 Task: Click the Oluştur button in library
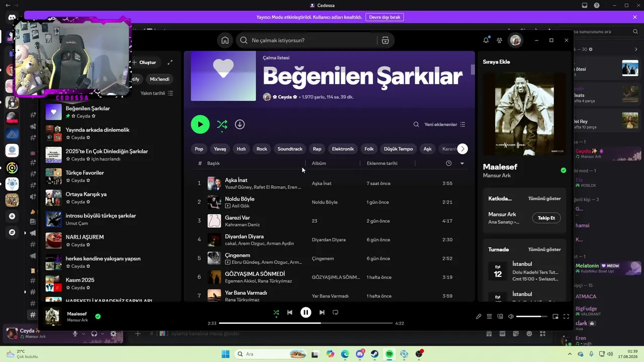pyautogui.click(x=144, y=62)
